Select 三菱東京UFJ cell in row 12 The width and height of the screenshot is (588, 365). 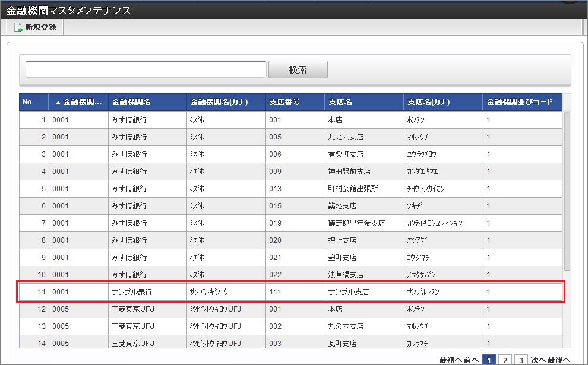pos(147,309)
